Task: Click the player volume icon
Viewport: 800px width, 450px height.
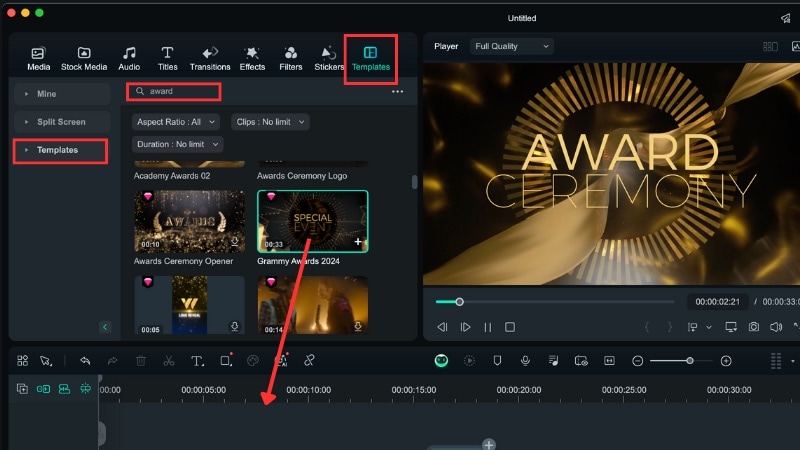Action: coord(776,327)
